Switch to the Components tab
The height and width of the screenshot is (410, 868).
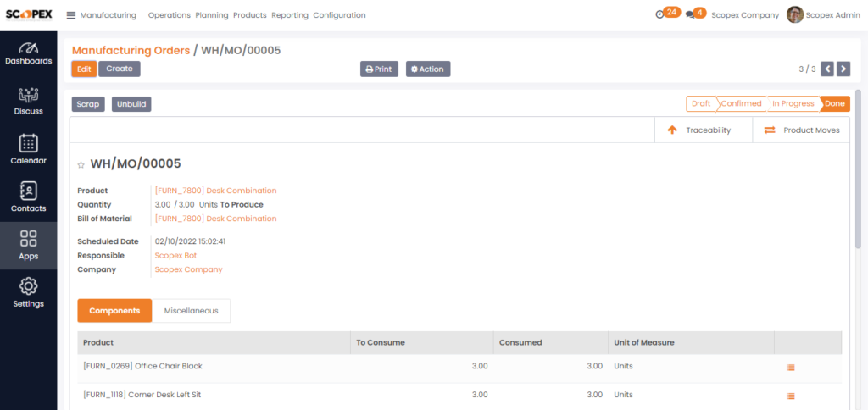click(114, 311)
